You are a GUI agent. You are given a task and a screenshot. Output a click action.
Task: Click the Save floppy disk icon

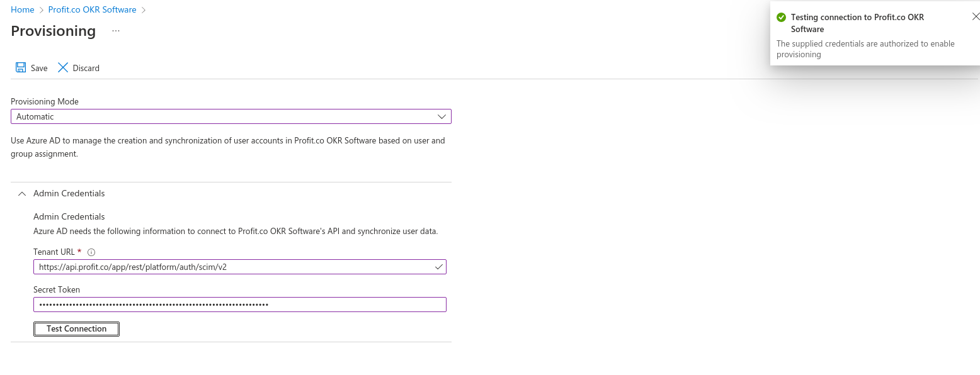(21, 68)
